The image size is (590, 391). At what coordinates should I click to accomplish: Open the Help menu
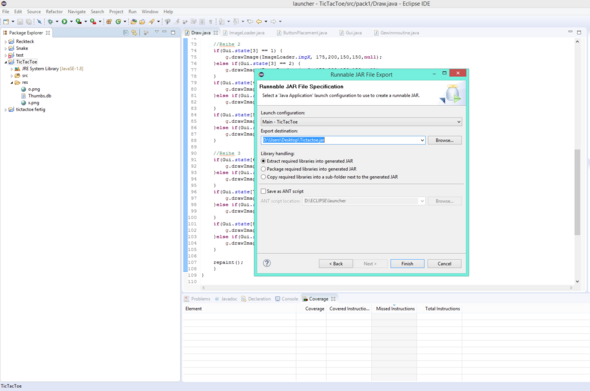coord(168,12)
